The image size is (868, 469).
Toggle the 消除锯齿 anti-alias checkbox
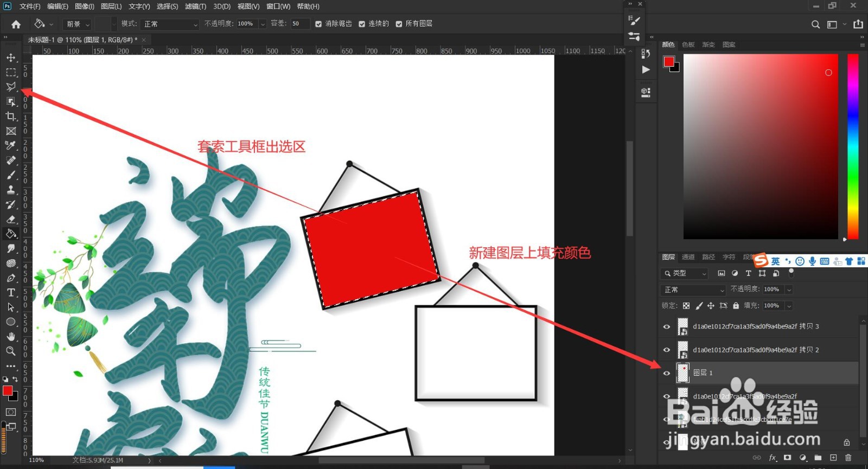(318, 24)
